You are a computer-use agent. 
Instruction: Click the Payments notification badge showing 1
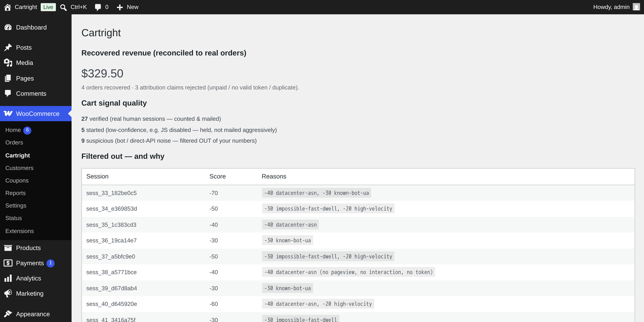coord(51,263)
